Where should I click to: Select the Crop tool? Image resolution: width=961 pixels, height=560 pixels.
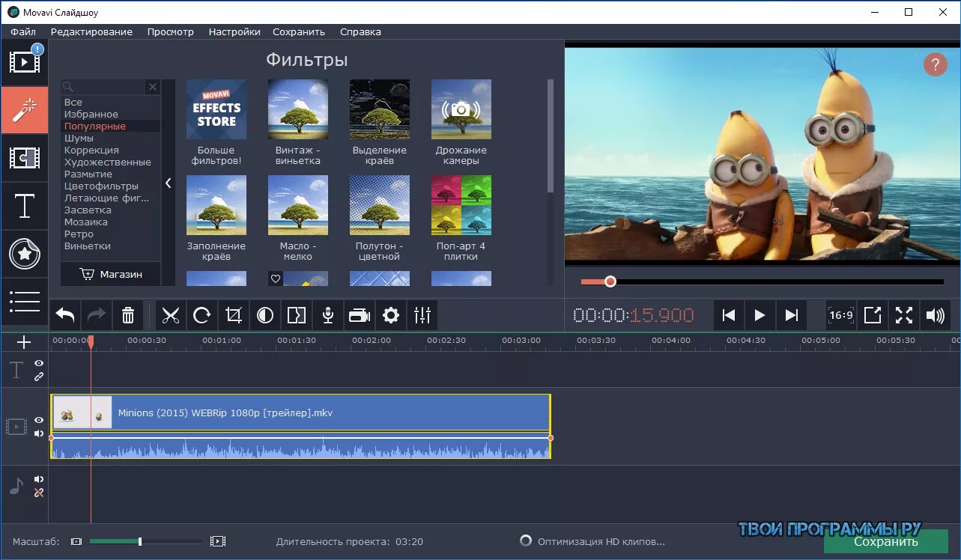pyautogui.click(x=234, y=315)
